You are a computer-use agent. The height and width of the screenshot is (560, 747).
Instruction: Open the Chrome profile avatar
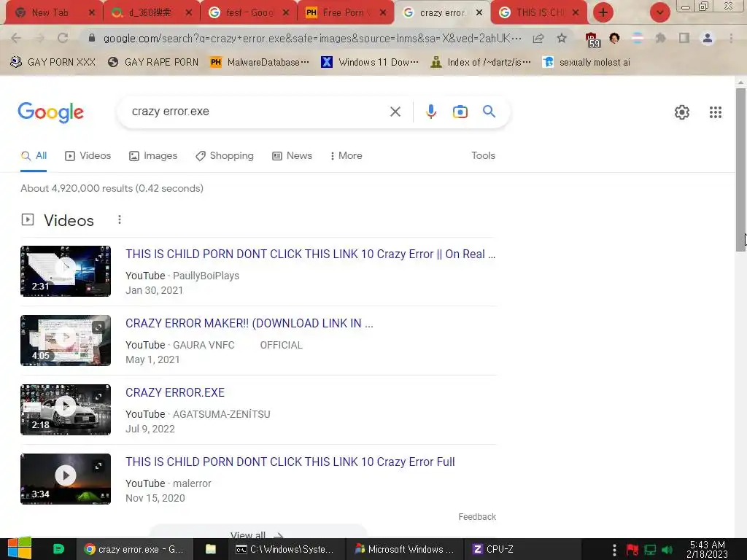pos(708,38)
